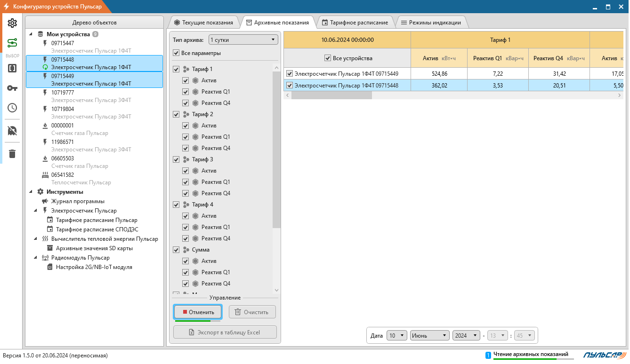Toggle the Все параметры checkbox
The width and height of the screenshot is (630, 364).
(176, 53)
